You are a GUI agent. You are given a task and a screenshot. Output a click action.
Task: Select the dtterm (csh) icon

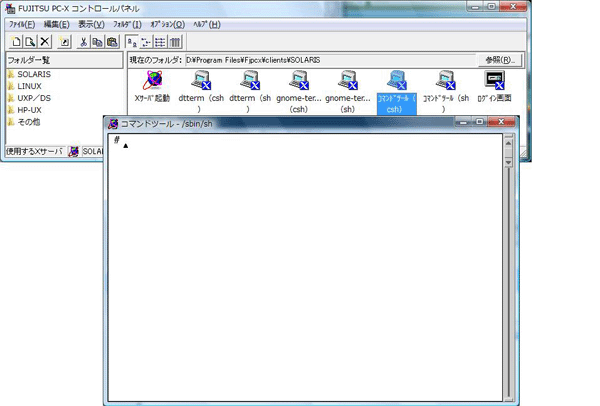[x=201, y=92]
